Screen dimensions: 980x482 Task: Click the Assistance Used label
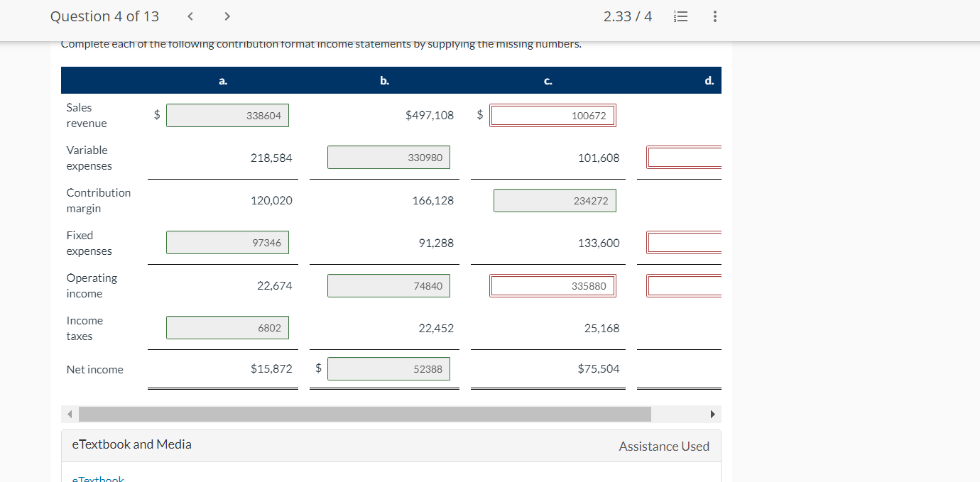664,447
